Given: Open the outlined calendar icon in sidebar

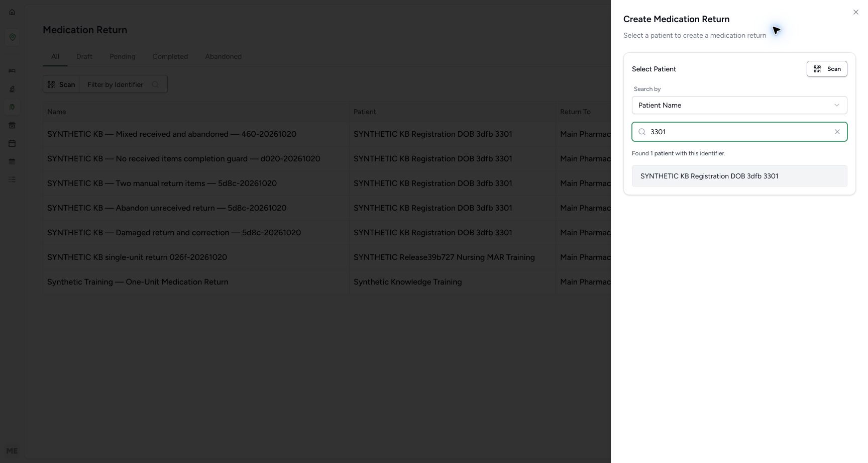Looking at the screenshot, I should pyautogui.click(x=12, y=143).
